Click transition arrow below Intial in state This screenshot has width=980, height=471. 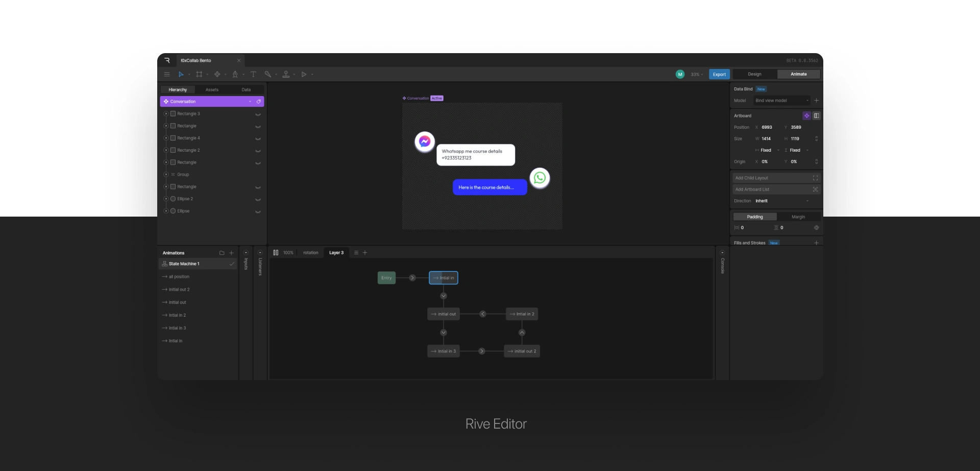pyautogui.click(x=444, y=296)
